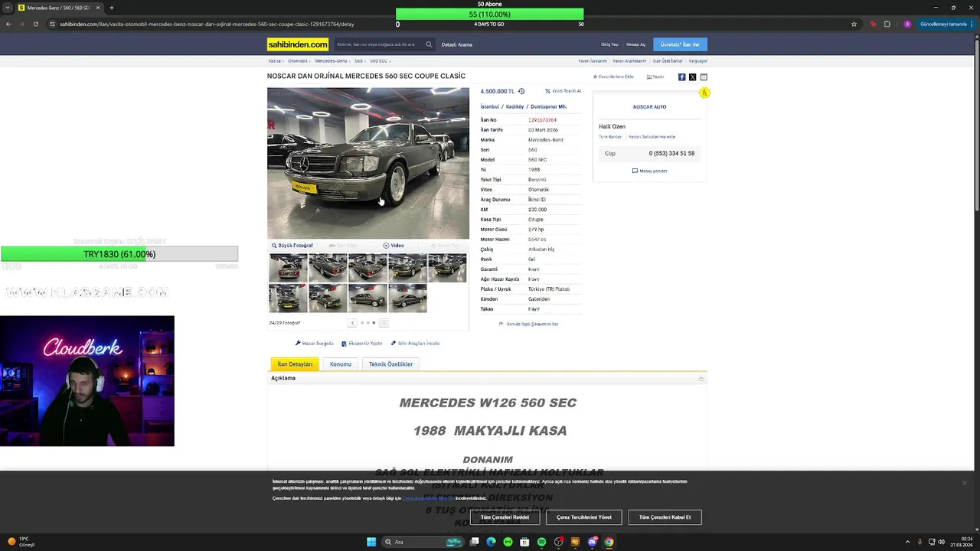
Task: Open Windows Start menu
Action: [371, 542]
